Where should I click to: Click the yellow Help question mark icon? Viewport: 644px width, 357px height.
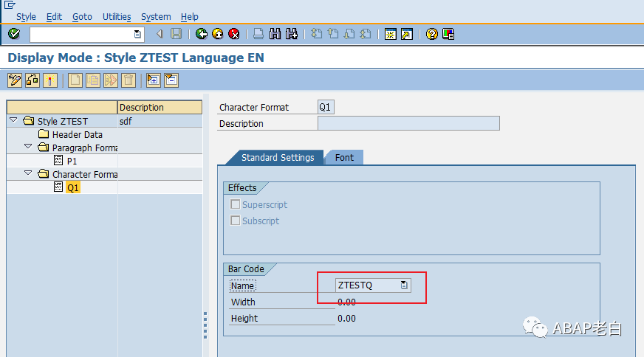431,34
